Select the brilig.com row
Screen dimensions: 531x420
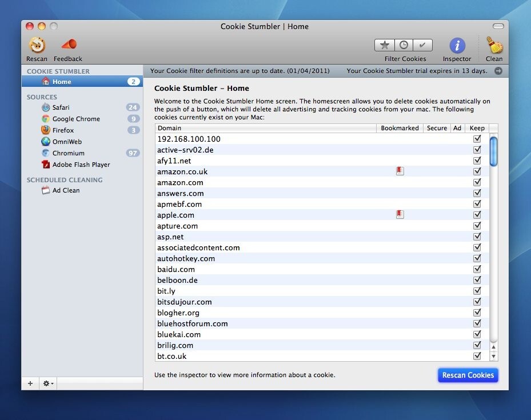(x=322, y=345)
